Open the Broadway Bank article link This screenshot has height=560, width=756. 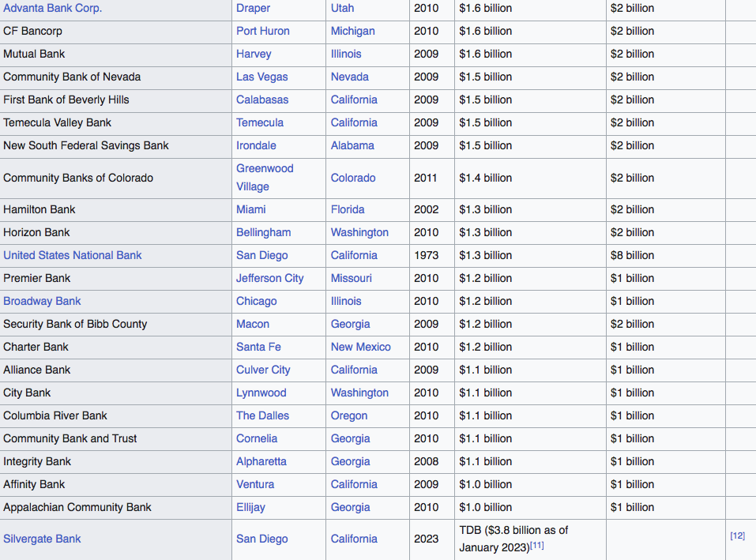tap(42, 301)
